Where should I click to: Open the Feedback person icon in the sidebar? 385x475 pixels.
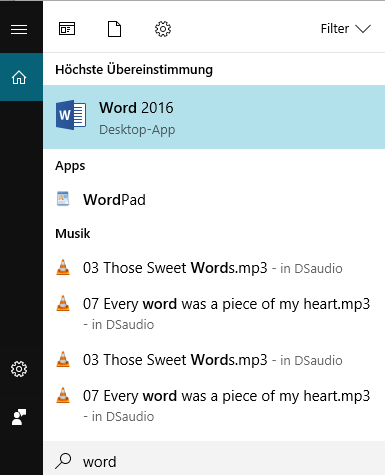click(19, 417)
